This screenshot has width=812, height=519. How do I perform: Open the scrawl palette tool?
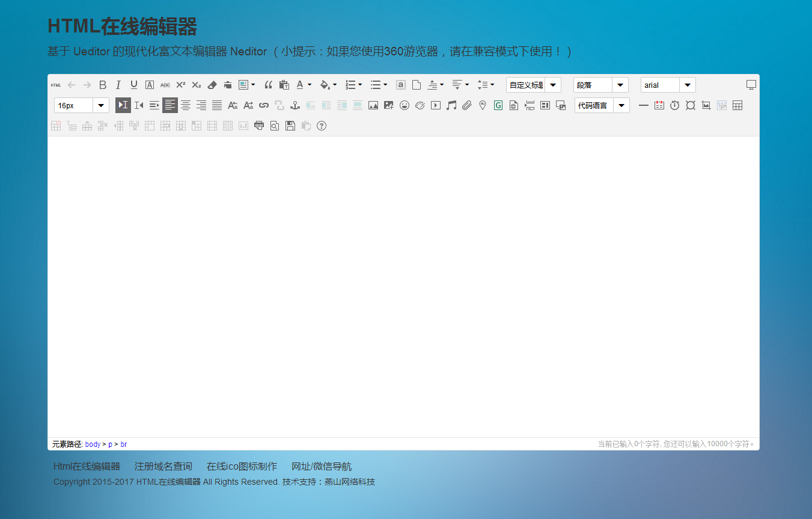pos(420,105)
